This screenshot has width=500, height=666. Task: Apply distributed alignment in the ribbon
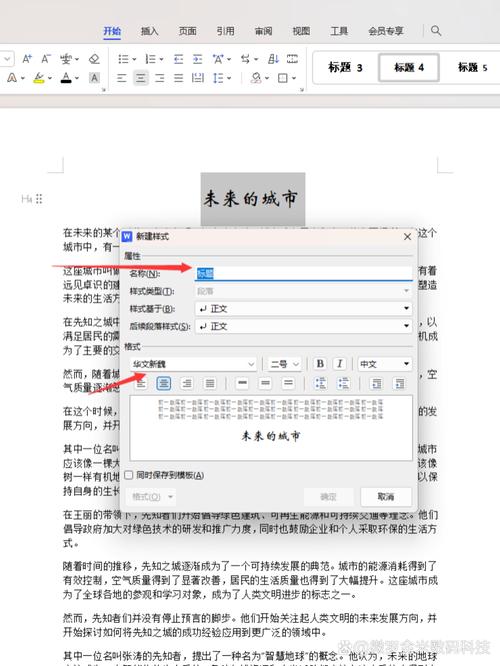click(x=198, y=78)
